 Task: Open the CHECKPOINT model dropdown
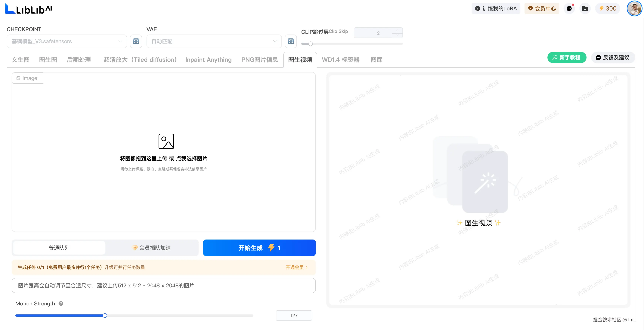point(67,41)
